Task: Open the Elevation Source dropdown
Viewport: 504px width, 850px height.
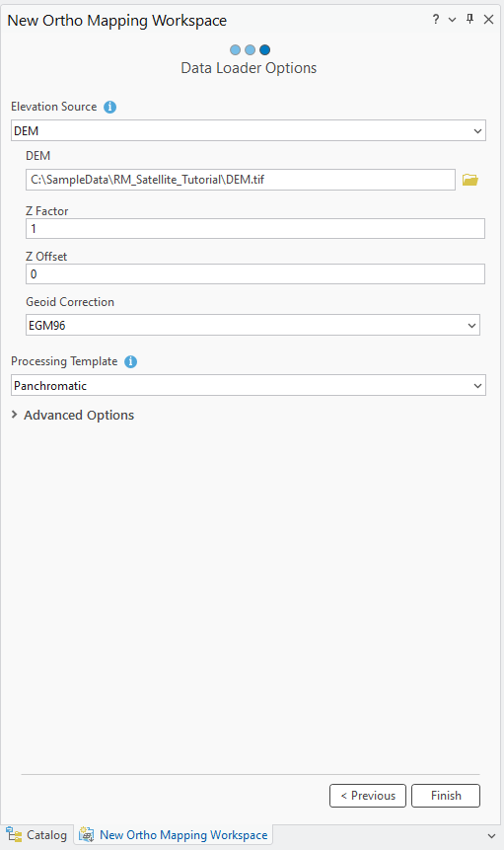Action: point(249,130)
